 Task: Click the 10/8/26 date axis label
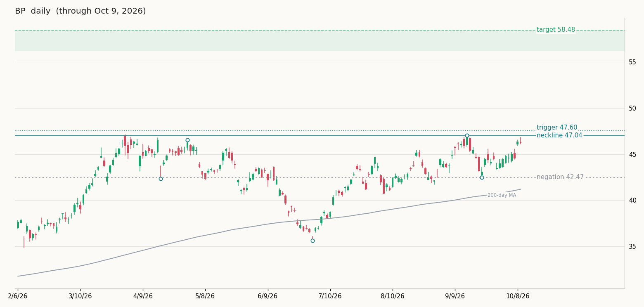point(518,296)
